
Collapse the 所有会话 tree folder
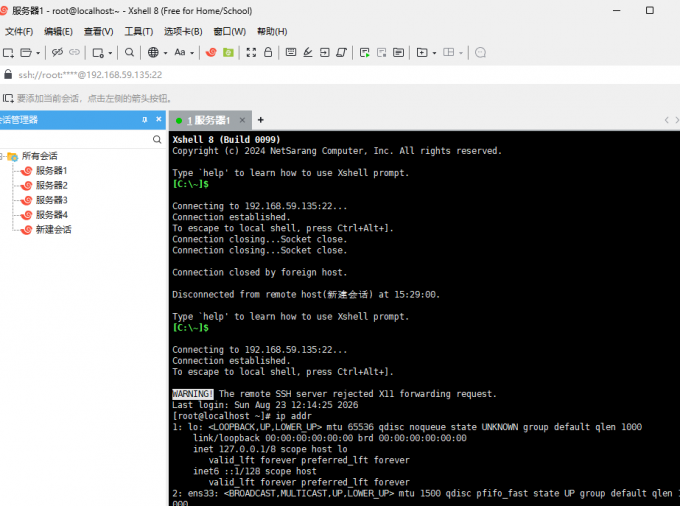click(2, 156)
